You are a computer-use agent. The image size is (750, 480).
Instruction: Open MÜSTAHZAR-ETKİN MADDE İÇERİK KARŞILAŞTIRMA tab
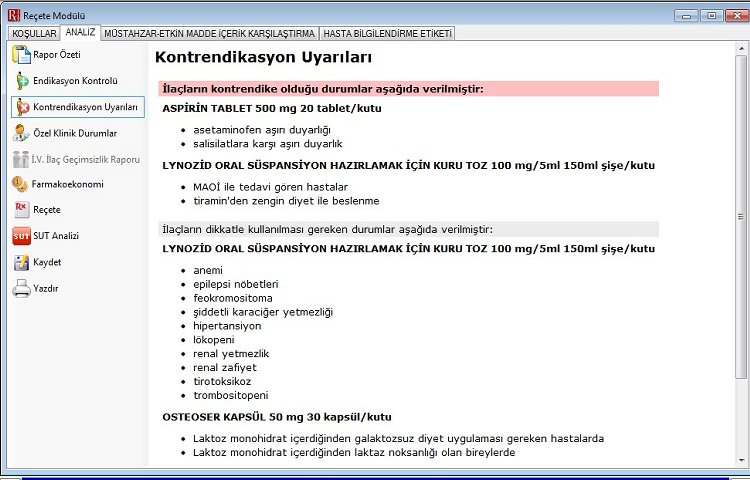click(x=210, y=33)
